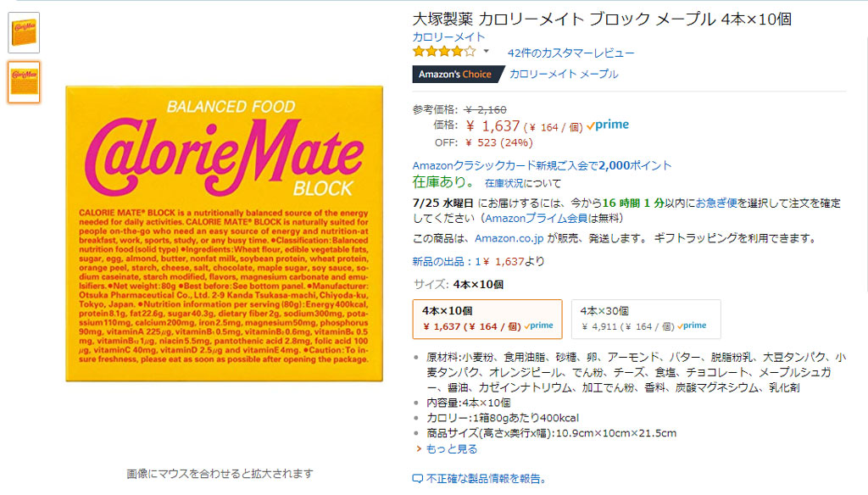Open the 在庫状況 link
Image resolution: width=868 pixels, height=495 pixels.
(x=504, y=183)
